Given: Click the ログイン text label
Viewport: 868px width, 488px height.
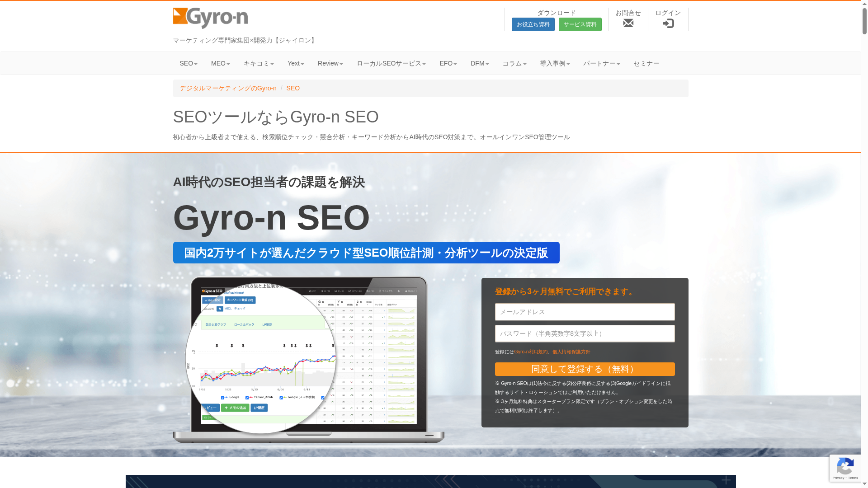Looking at the screenshot, I should 668,13.
